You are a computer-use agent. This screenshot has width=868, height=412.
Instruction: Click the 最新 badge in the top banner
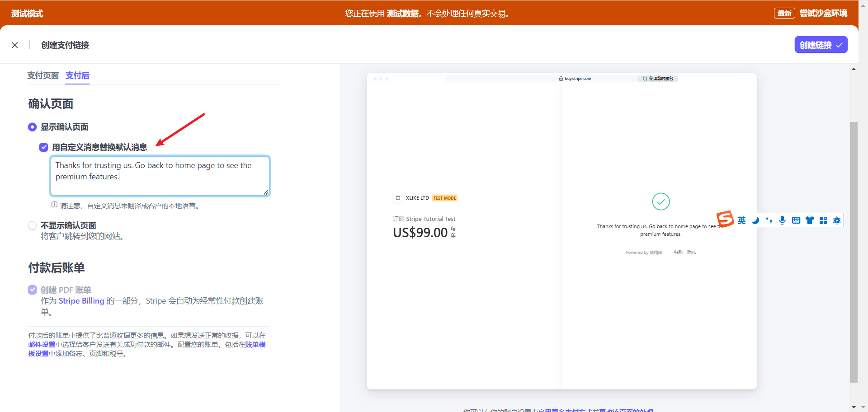784,14
